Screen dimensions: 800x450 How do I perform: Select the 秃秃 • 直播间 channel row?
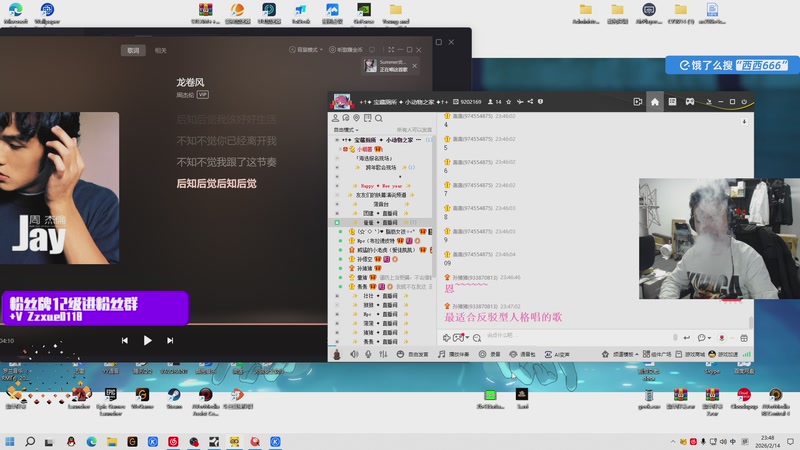381,342
